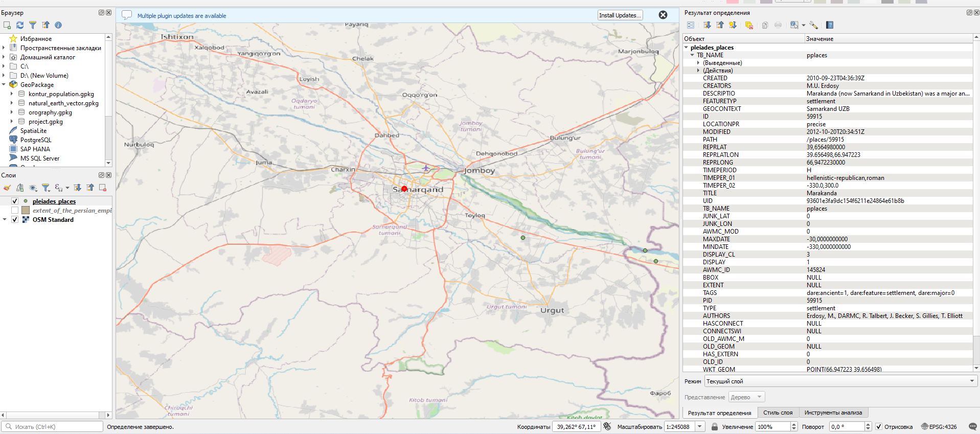Screen dimensions: 980x434
Task: Toggle OSM Standard layer visibility
Action: pyautogui.click(x=15, y=220)
